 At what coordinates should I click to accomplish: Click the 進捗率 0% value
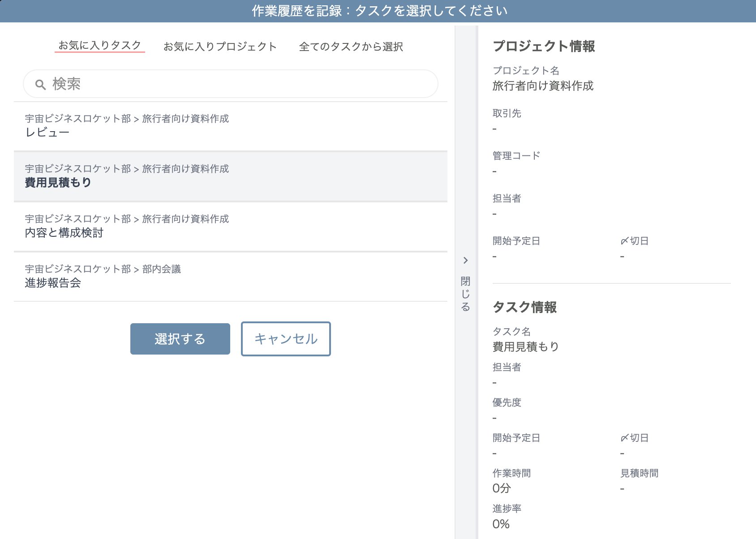coord(501,523)
